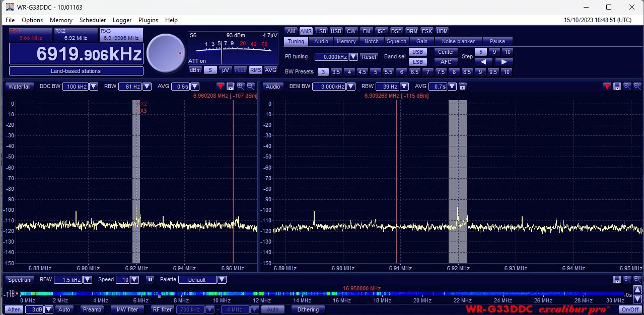Turn the main tuning knob

point(166,53)
